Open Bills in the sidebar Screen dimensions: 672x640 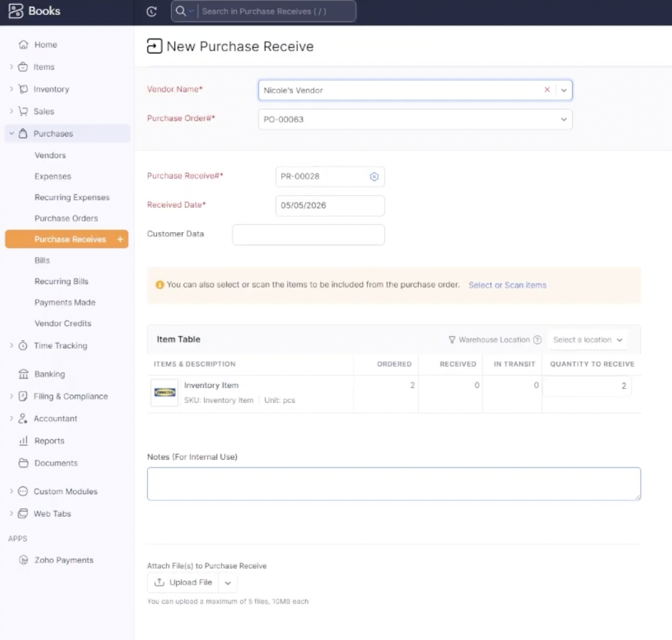click(42, 260)
